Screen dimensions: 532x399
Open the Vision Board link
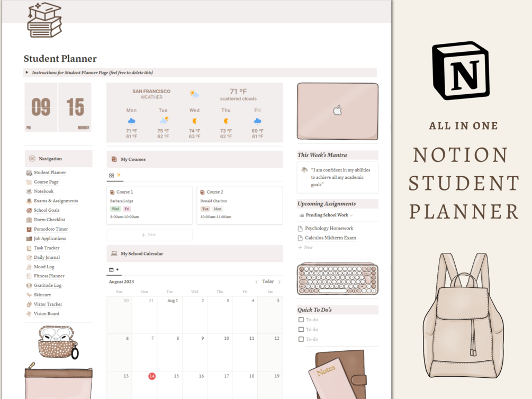pos(47,314)
